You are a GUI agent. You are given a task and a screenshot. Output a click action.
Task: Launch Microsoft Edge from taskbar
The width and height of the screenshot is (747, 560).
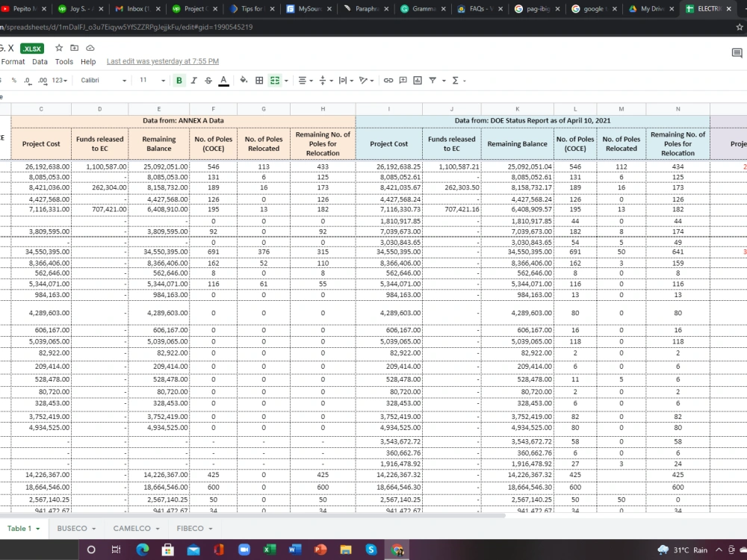(x=142, y=550)
